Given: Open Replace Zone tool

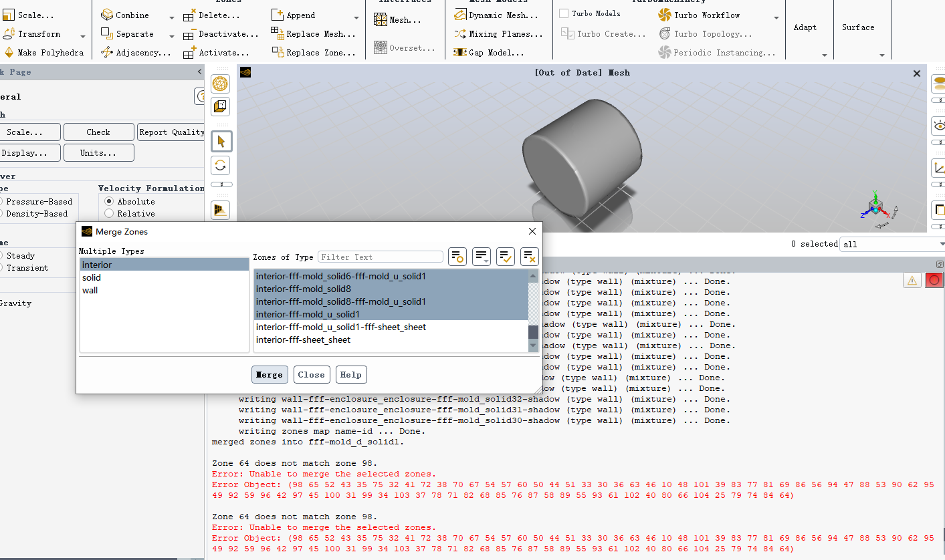Looking at the screenshot, I should click(314, 53).
